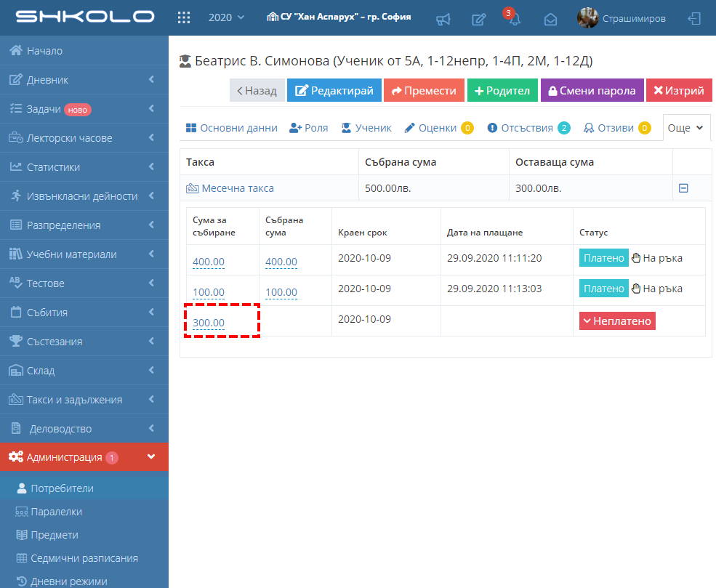716x588 pixels.
Task: Switch to the Основни данни tab
Action: pos(231,128)
